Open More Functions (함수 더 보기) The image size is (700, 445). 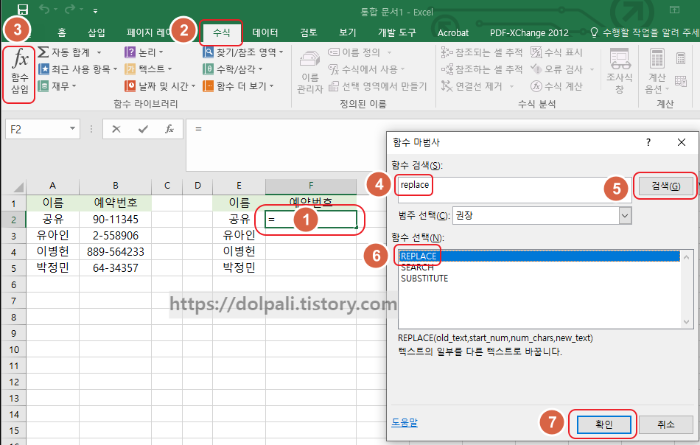pyautogui.click(x=238, y=86)
